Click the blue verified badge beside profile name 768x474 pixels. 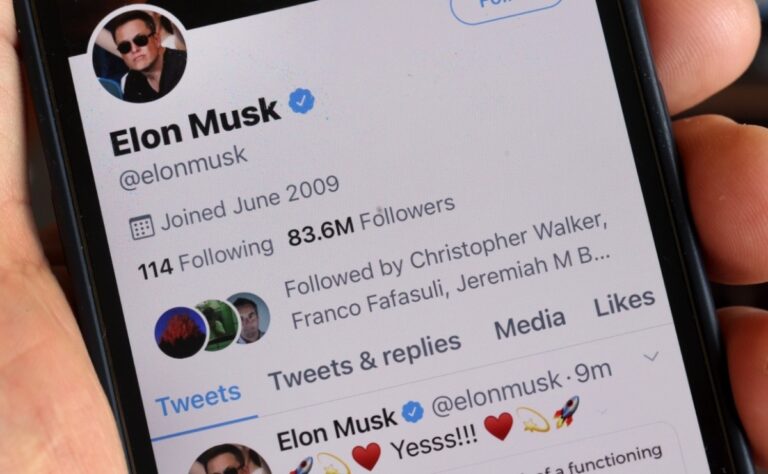pos(302,101)
